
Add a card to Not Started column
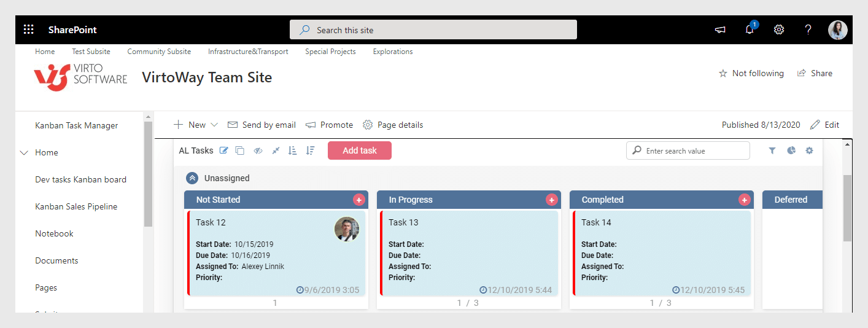click(x=359, y=200)
